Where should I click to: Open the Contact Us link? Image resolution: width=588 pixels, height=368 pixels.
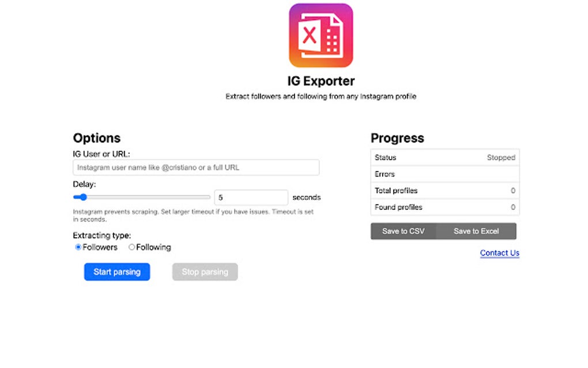499,253
